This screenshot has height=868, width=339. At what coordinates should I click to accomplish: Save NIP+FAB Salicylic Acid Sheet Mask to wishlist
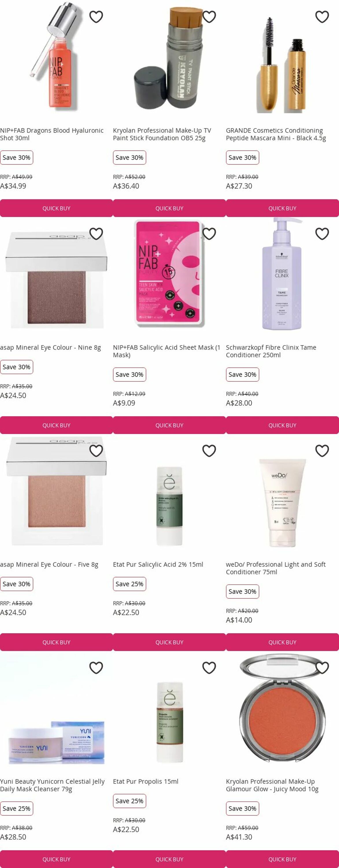click(209, 233)
